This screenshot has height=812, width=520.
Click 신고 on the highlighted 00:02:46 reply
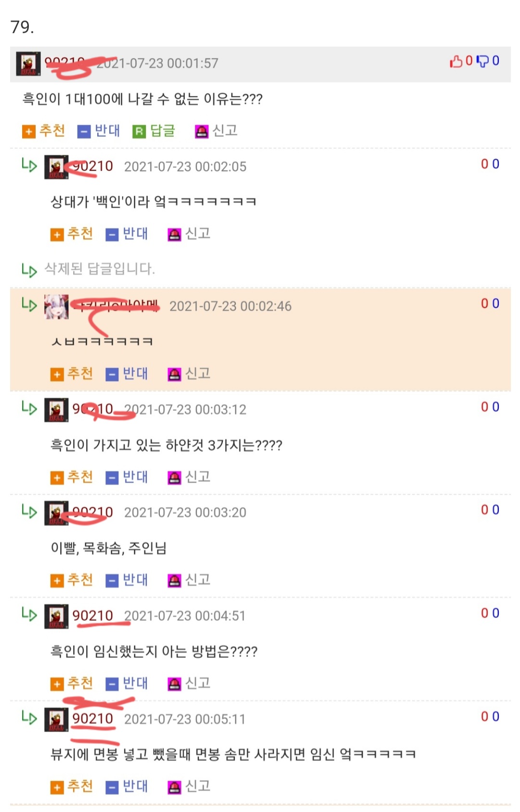pyautogui.click(x=189, y=374)
